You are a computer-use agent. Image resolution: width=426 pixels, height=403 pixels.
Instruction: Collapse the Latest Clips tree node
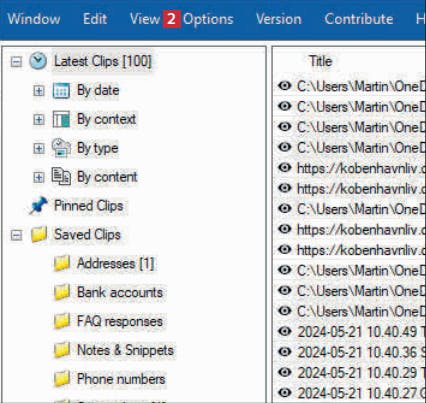pos(16,61)
